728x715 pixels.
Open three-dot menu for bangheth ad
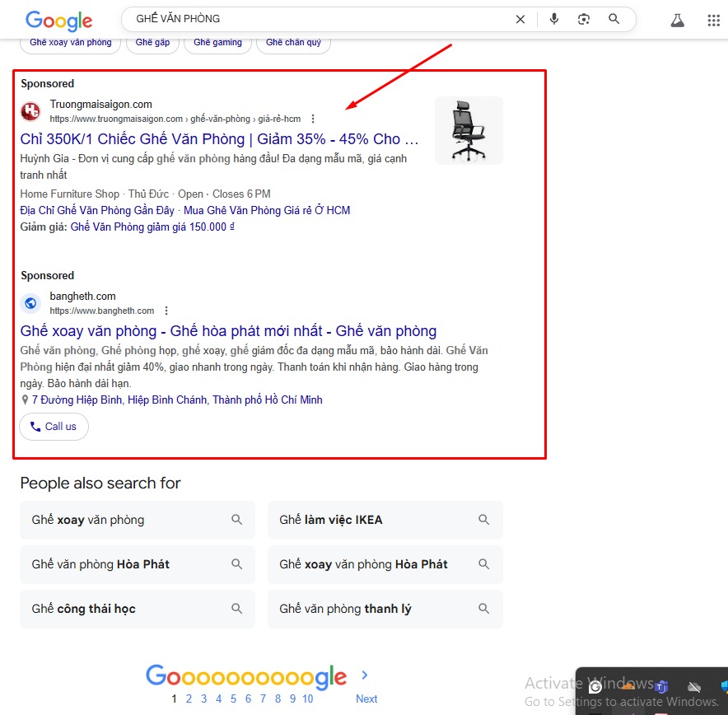pyautogui.click(x=166, y=311)
